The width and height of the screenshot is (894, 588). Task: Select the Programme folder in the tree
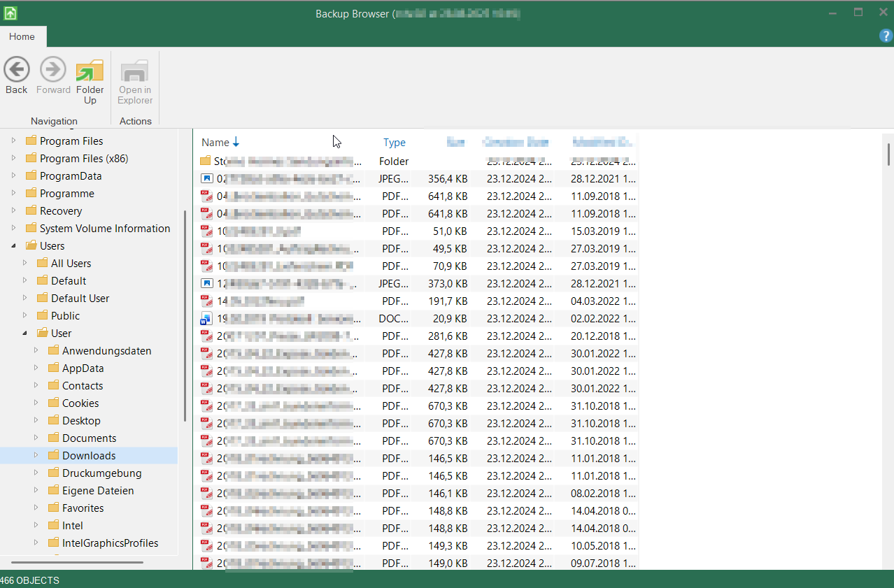click(x=67, y=193)
